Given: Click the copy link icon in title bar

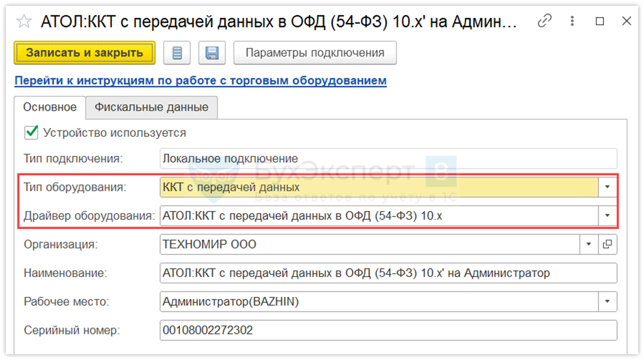Looking at the screenshot, I should coord(544,21).
